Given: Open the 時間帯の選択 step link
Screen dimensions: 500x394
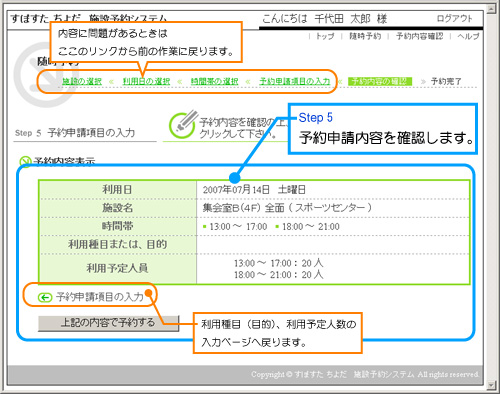Looking at the screenshot, I should (x=214, y=81).
